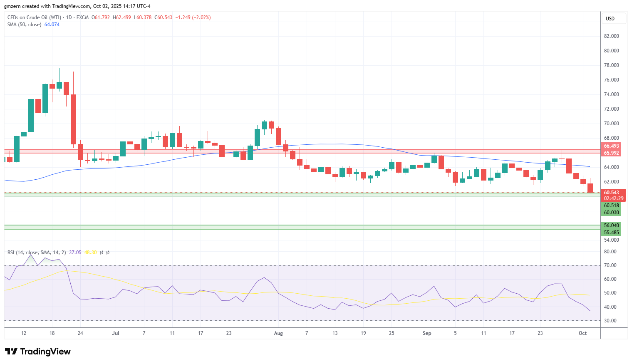Screen dimensions: 632x364
Task: Click the −1.249 (−2.02%) change value
Action: [x=193, y=17]
